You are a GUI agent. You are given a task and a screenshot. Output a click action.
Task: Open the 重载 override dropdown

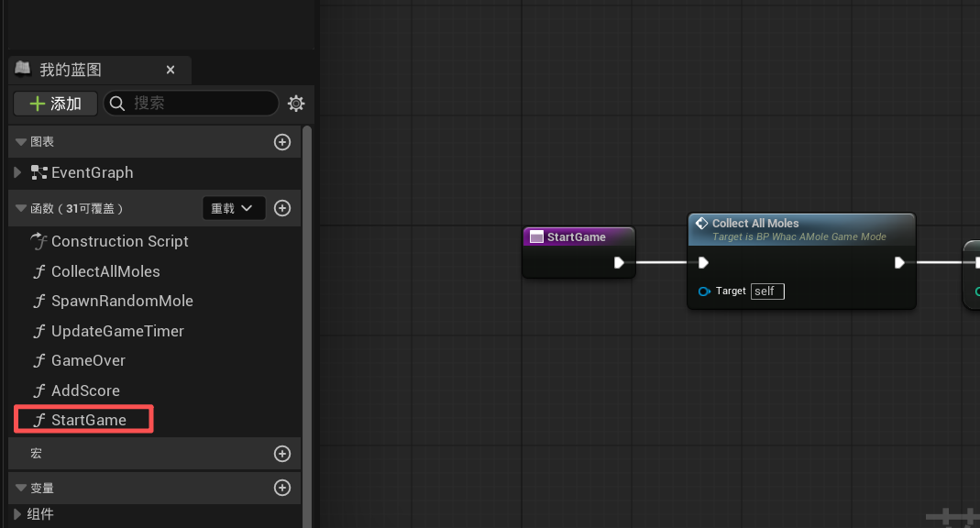[234, 208]
